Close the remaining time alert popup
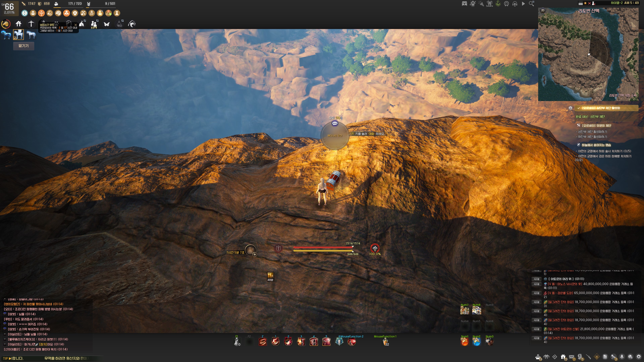The image size is (644, 362). click(75, 25)
